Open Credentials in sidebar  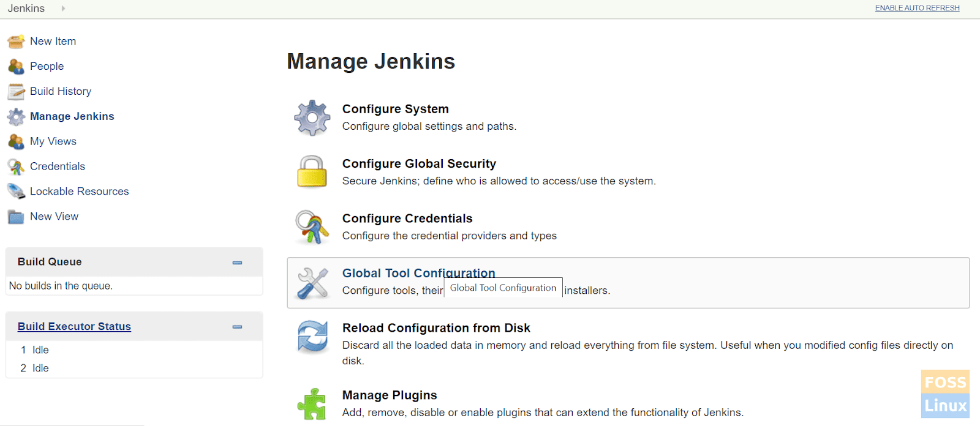click(x=58, y=166)
